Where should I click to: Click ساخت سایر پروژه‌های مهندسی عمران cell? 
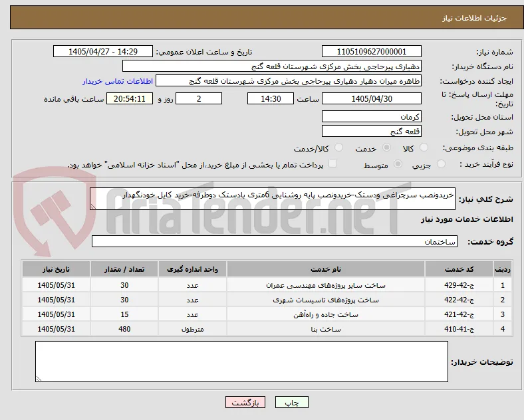[x=326, y=285]
